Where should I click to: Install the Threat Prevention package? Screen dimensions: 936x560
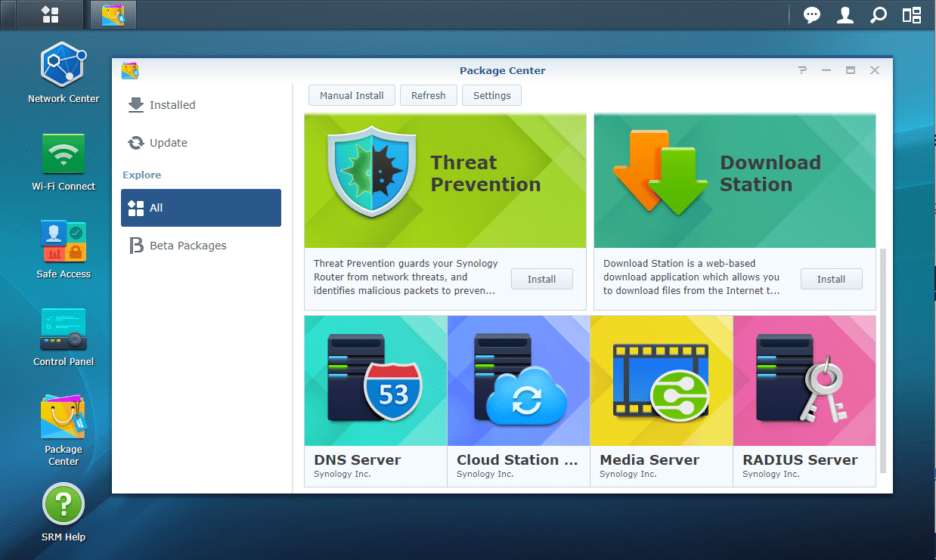click(x=541, y=279)
